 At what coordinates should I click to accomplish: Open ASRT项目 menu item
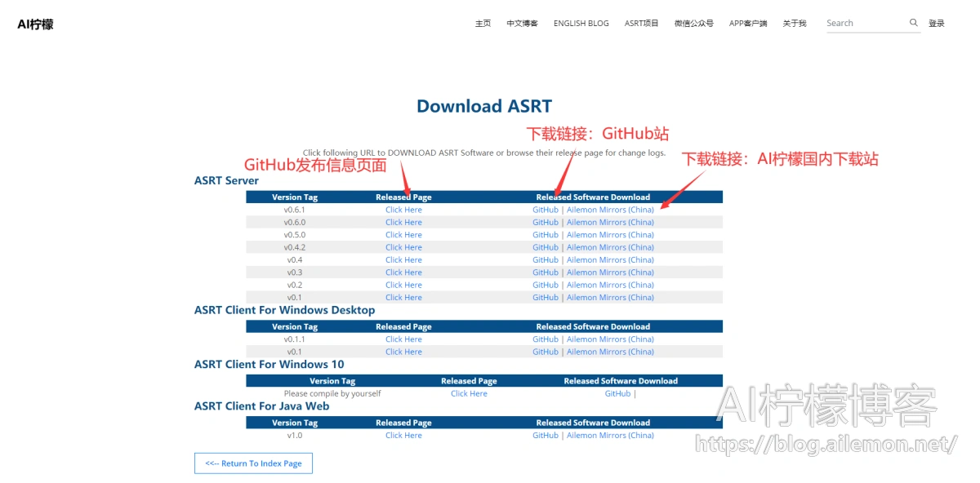(641, 24)
